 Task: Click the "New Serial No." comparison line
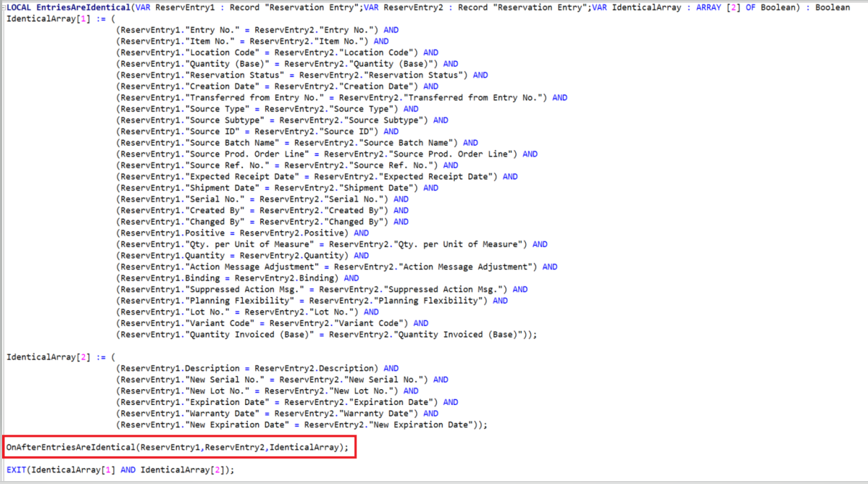click(x=281, y=380)
